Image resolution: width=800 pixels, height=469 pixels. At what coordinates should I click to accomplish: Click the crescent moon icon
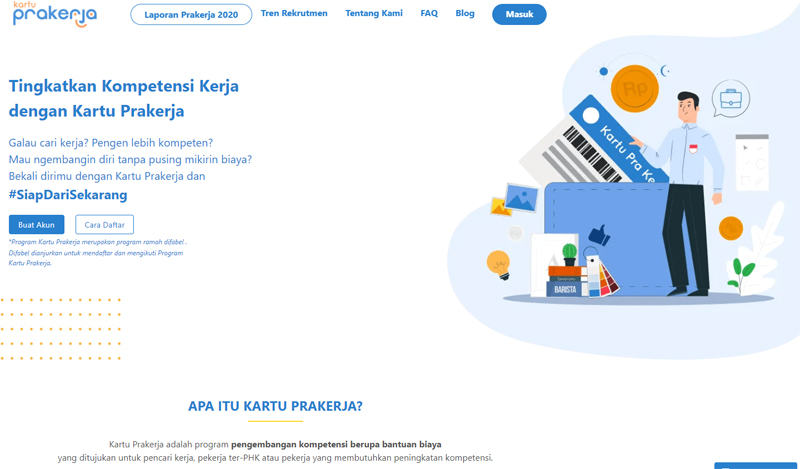point(665,70)
